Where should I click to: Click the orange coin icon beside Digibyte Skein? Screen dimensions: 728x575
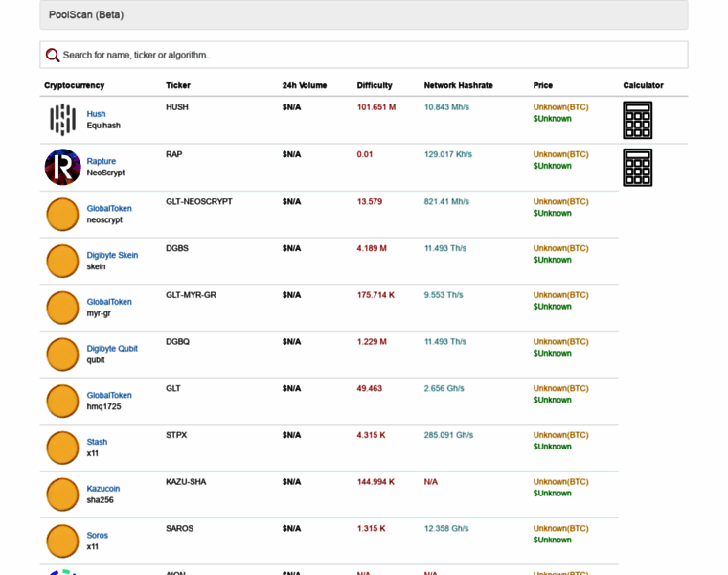coord(62,261)
